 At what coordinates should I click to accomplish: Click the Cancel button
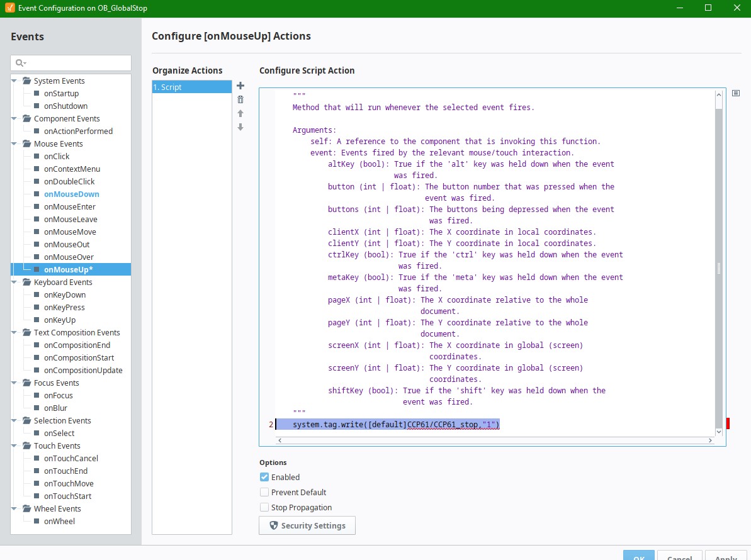(x=679, y=556)
